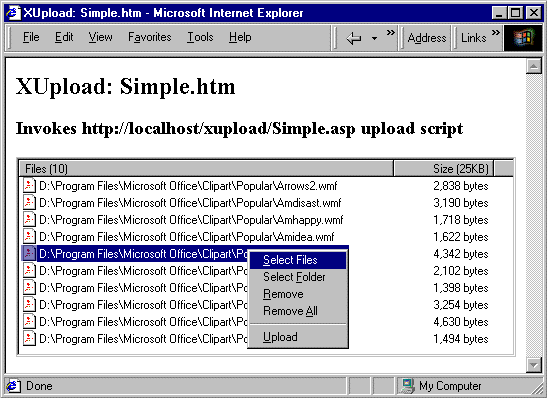
Task: Close the Internet Explorer window
Action: (x=534, y=13)
